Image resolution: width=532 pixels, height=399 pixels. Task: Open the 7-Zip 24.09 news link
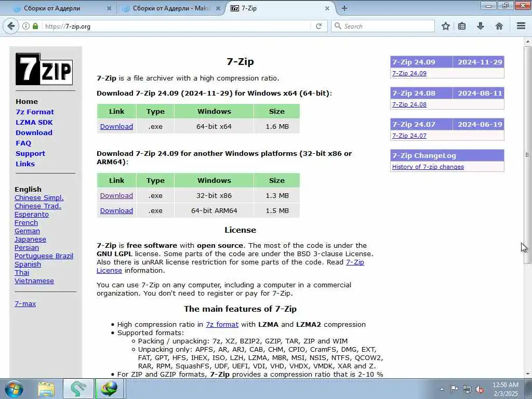(x=409, y=73)
